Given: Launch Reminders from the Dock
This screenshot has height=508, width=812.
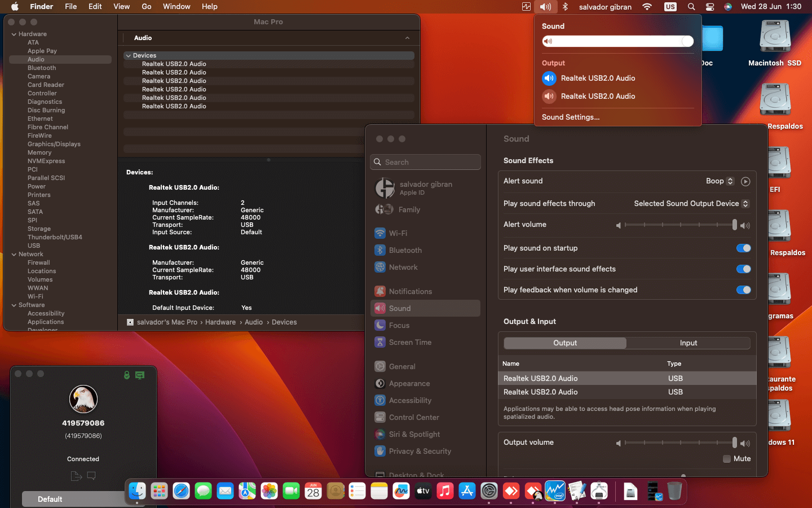Looking at the screenshot, I should (357, 491).
